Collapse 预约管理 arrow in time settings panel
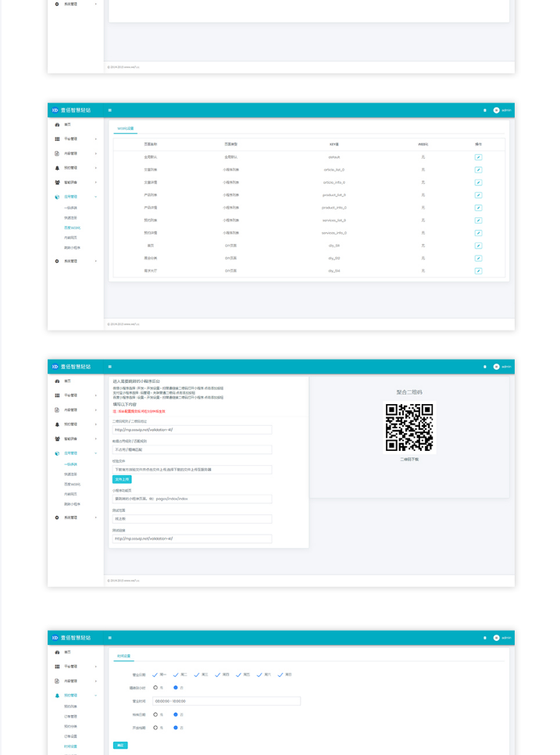 click(x=96, y=696)
